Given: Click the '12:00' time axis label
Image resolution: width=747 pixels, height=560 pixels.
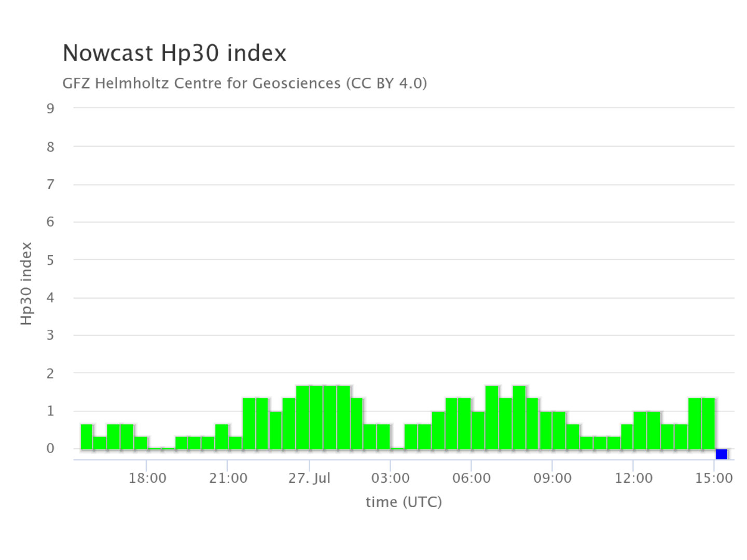Looking at the screenshot, I should coord(633,478).
